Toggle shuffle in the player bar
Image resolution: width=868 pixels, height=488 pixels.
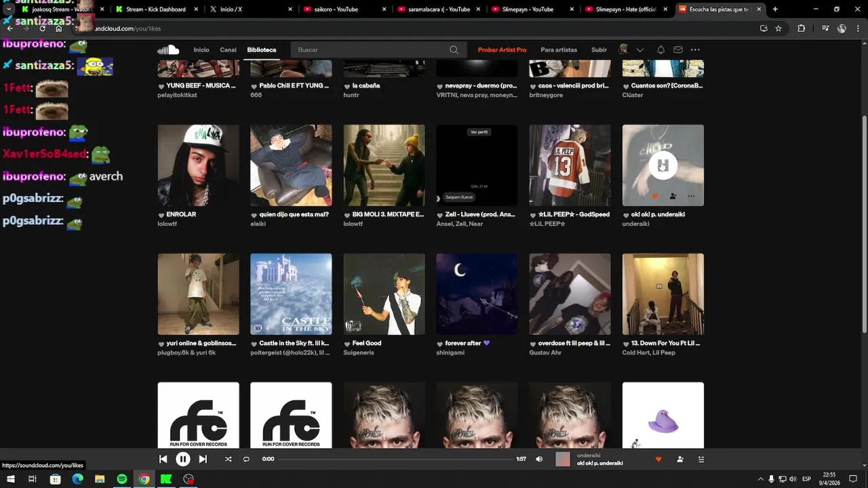tap(228, 459)
